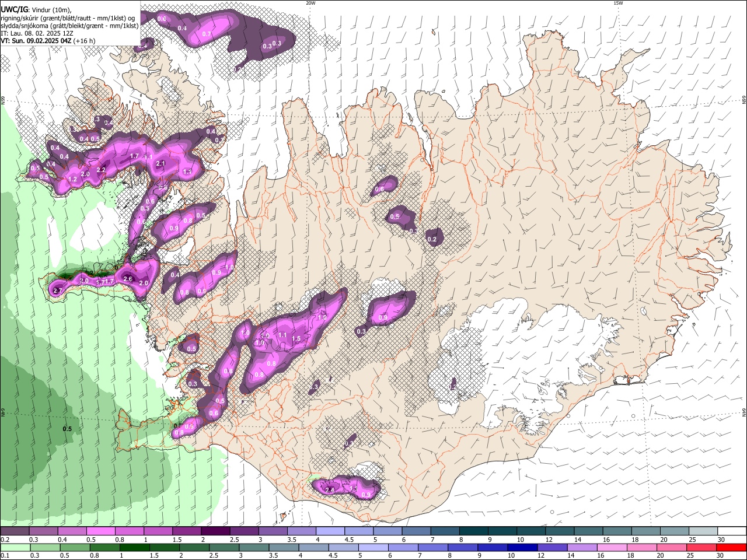Select the navy blue swatch labeled 10 in bottom row
The height and width of the screenshot is (560, 747).
point(522,547)
